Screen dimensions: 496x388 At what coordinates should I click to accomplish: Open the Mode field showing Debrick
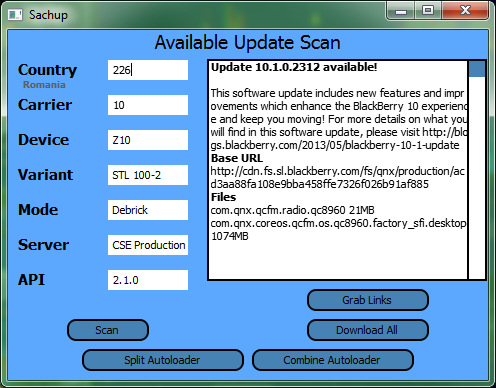[x=148, y=210]
